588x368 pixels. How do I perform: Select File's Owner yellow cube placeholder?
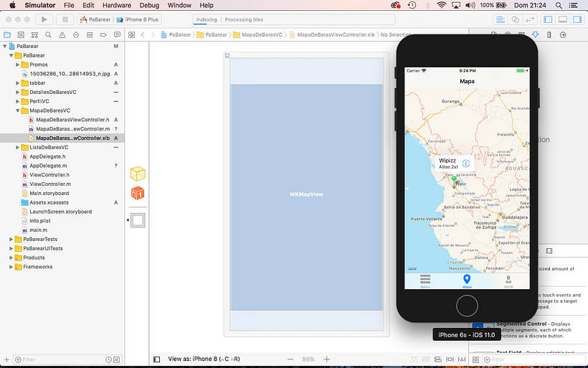tap(138, 174)
